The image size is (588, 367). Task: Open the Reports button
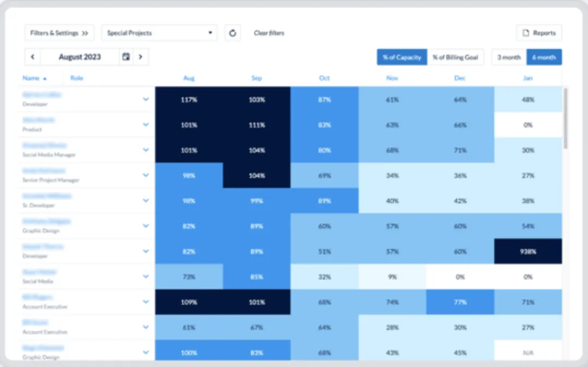539,32
